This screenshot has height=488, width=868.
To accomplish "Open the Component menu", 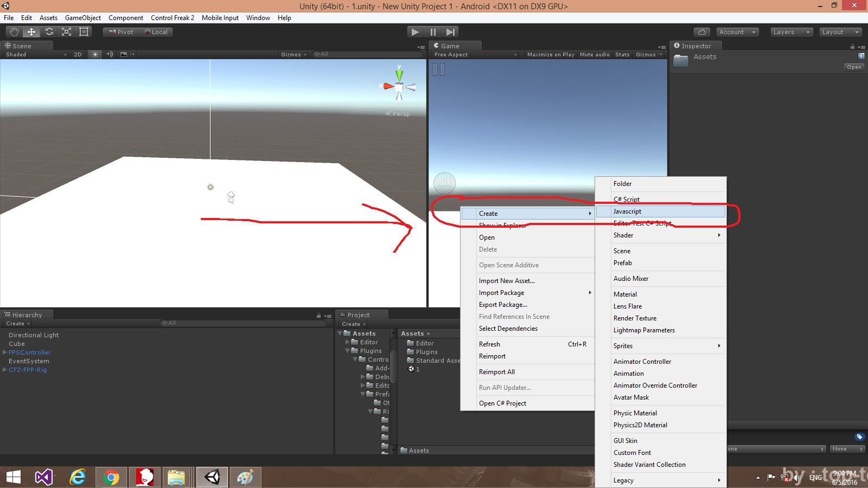I will tap(126, 18).
